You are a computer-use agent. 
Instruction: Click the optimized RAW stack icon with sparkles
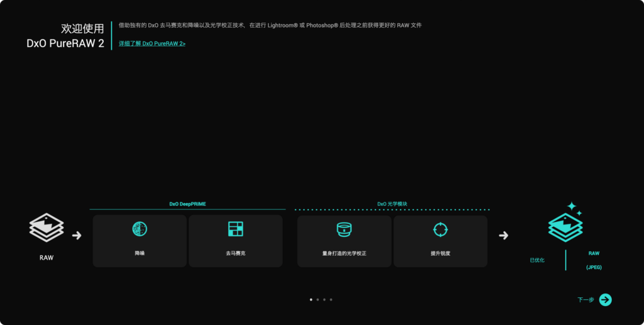565,222
